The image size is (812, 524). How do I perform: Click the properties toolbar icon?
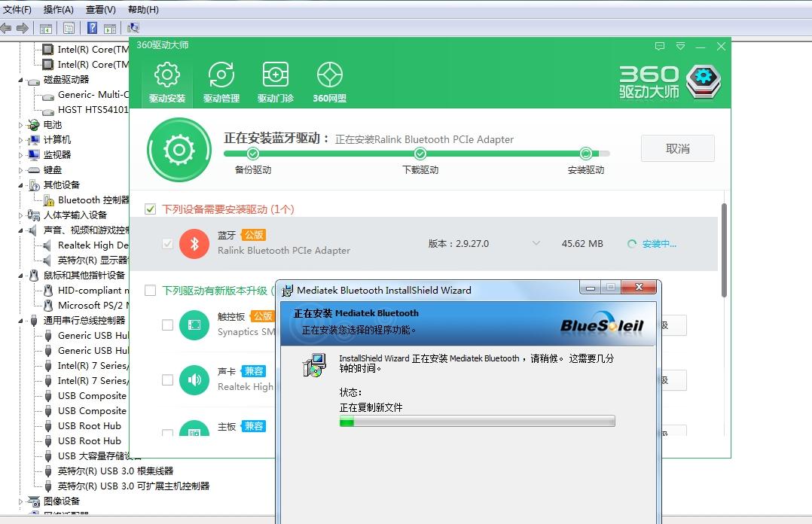pyautogui.click(x=69, y=29)
